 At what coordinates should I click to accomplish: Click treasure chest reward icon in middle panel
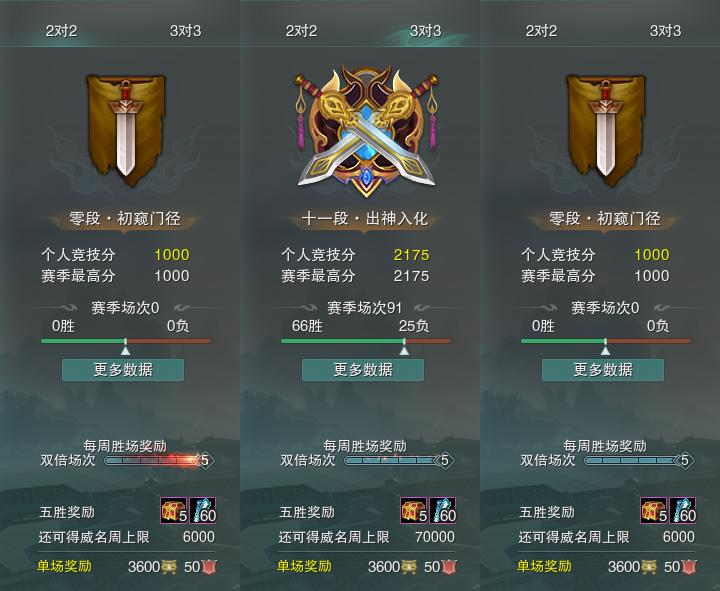(414, 510)
